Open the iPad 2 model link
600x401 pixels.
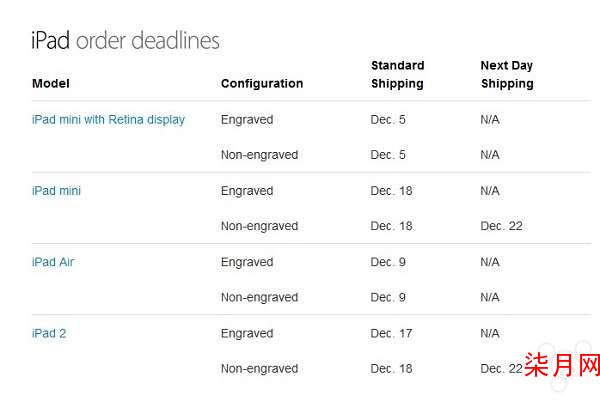(x=49, y=333)
